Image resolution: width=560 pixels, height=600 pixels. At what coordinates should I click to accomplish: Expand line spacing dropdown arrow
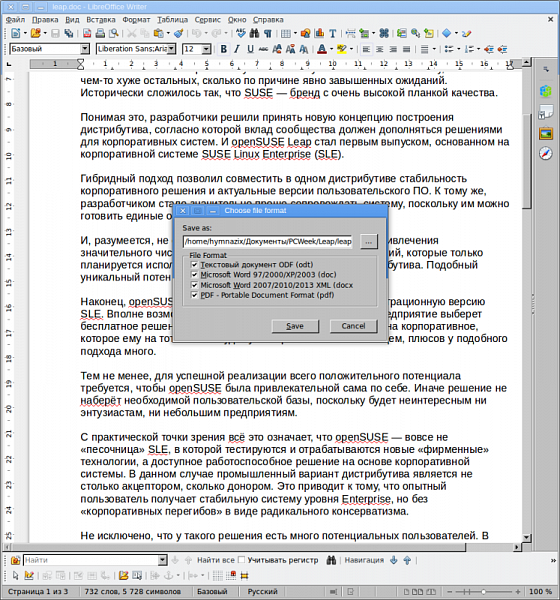click(434, 49)
